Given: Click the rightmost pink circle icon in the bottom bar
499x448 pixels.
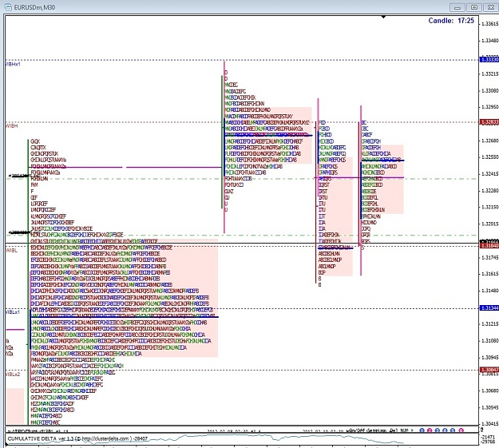Looking at the screenshot, I should point(461,430).
